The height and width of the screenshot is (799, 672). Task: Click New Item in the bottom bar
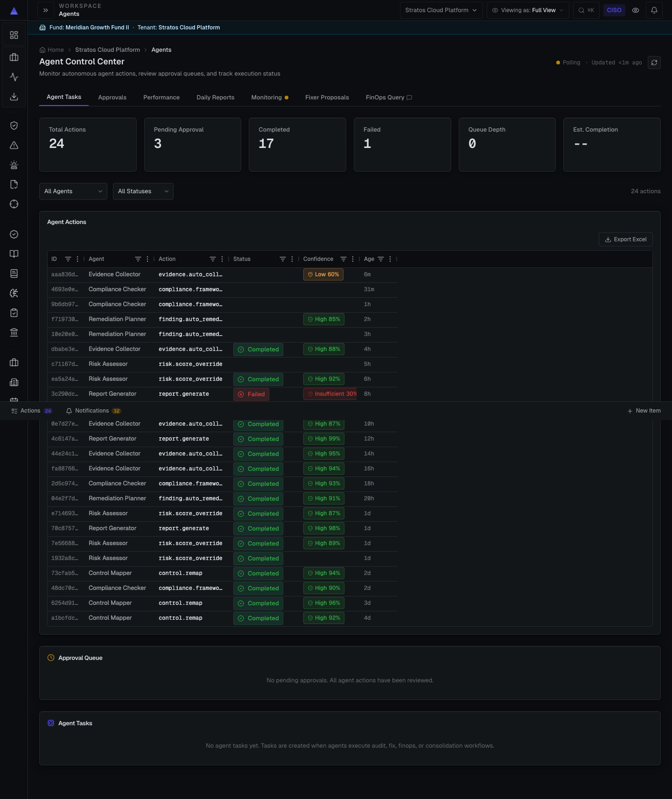point(644,411)
